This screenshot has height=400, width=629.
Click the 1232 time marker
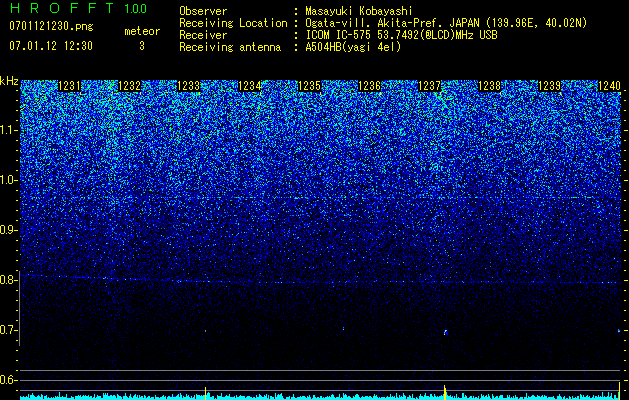coord(130,86)
